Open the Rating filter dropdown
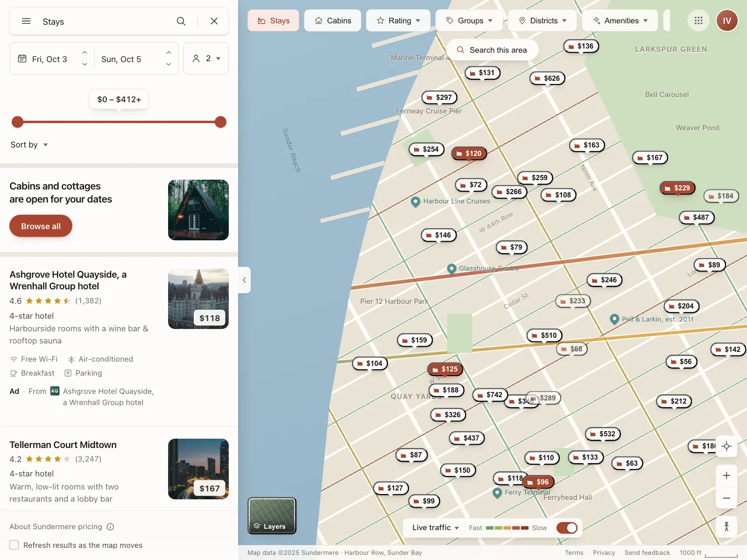747x560 pixels. 398,21
